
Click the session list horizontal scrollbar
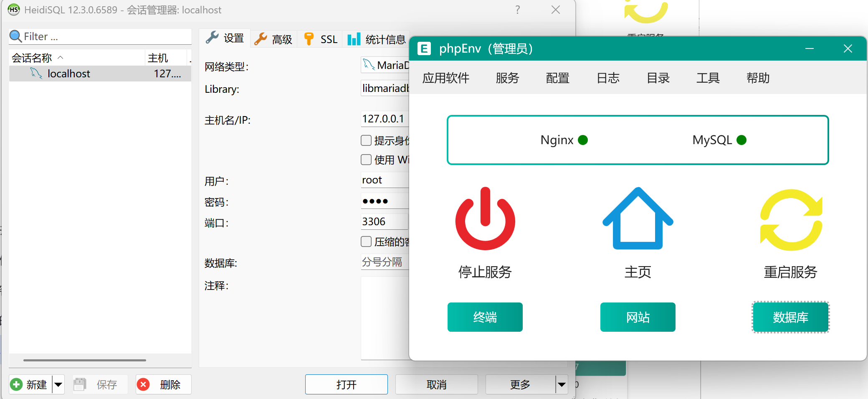[85, 360]
